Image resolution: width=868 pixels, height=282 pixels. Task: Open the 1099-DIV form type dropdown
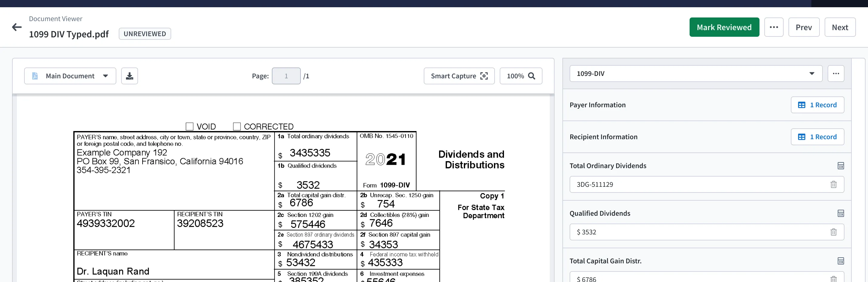tap(696, 74)
